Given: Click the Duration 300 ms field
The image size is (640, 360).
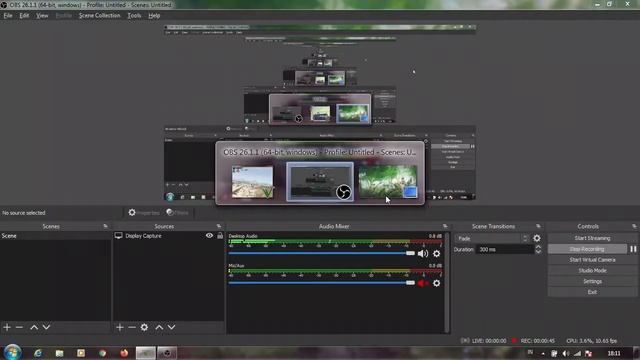Looking at the screenshot, I should point(505,249).
